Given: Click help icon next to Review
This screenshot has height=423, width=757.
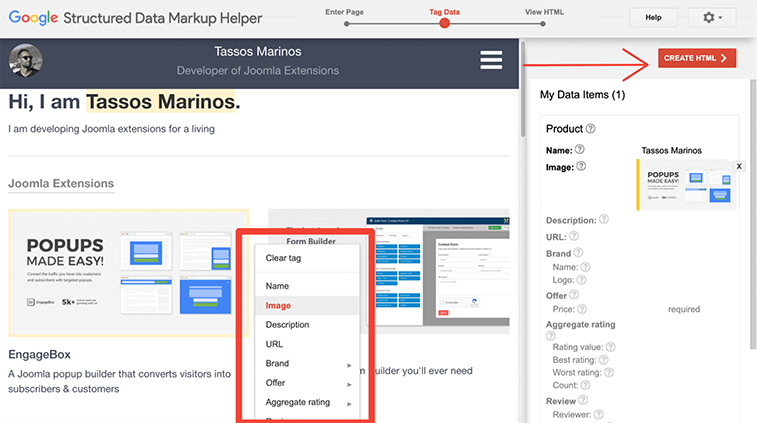Looking at the screenshot, I should coord(583,400).
